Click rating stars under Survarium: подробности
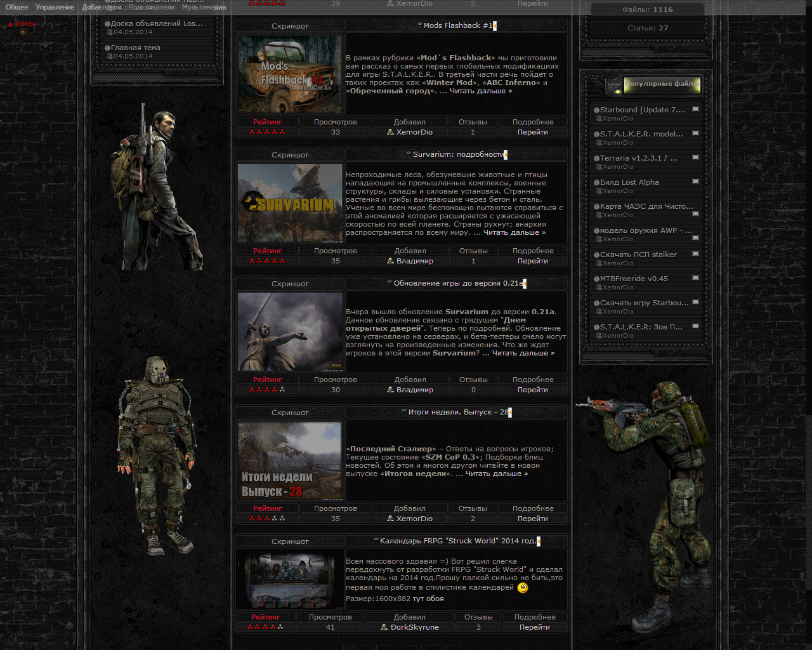This screenshot has width=812, height=650. 267,261
